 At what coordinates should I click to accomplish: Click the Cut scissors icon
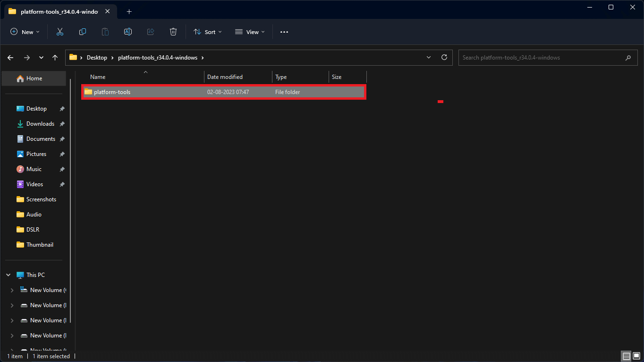pos(59,32)
